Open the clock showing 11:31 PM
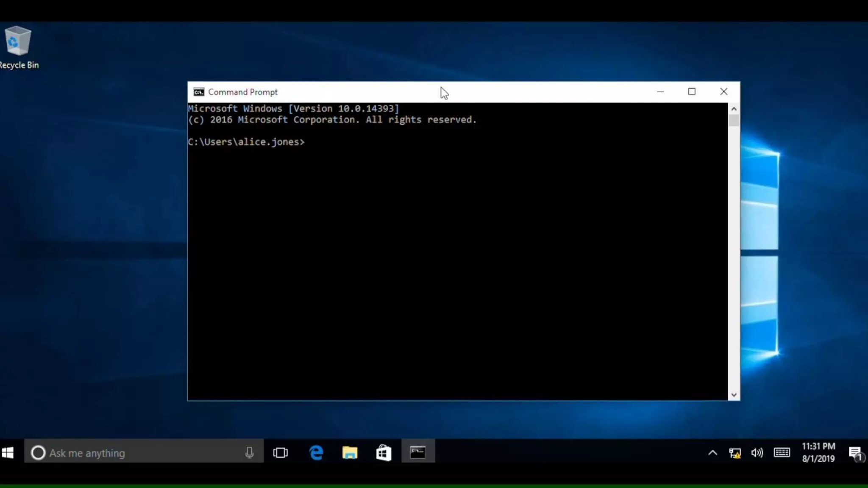This screenshot has height=488, width=868. click(818, 452)
